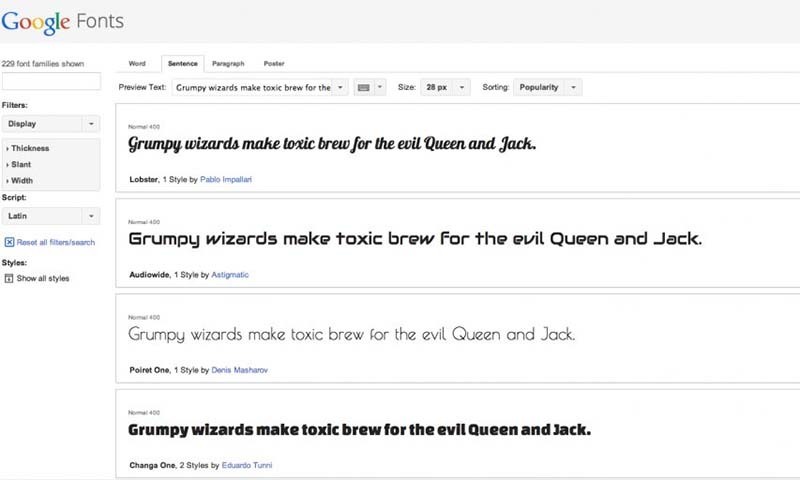800x480 pixels.
Task: Open the Display category filter dropdown
Action: [51, 124]
